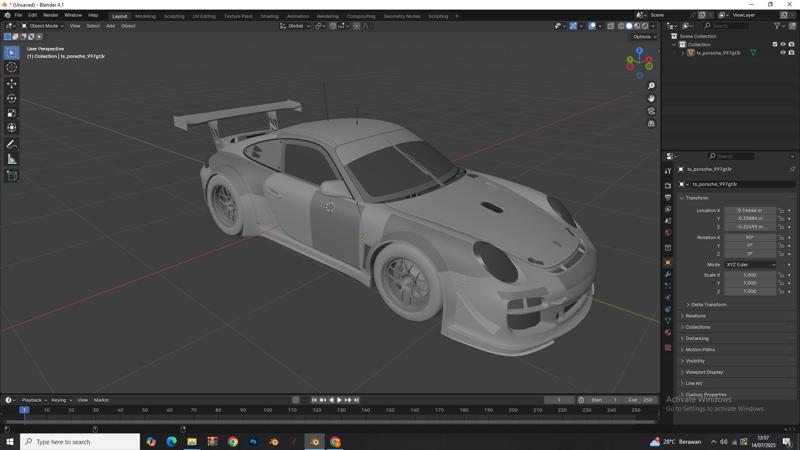Viewport: 800px width, 450px height.
Task: Open the File menu
Action: [x=18, y=15]
